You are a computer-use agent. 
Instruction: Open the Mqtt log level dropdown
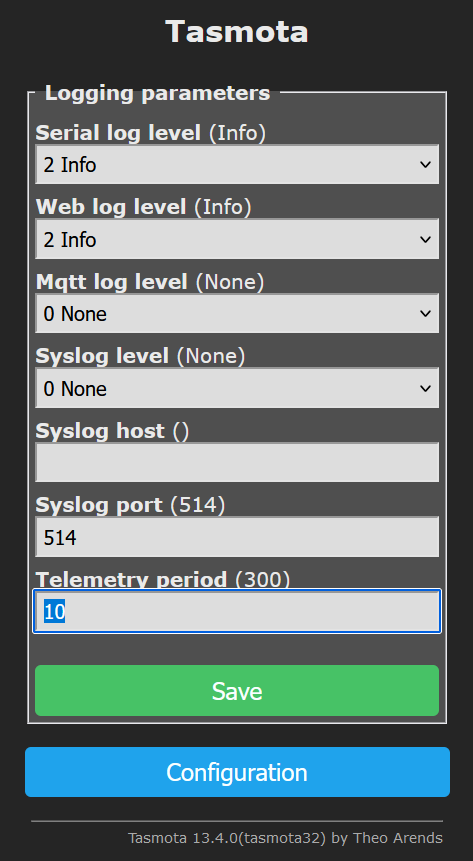click(x=237, y=314)
